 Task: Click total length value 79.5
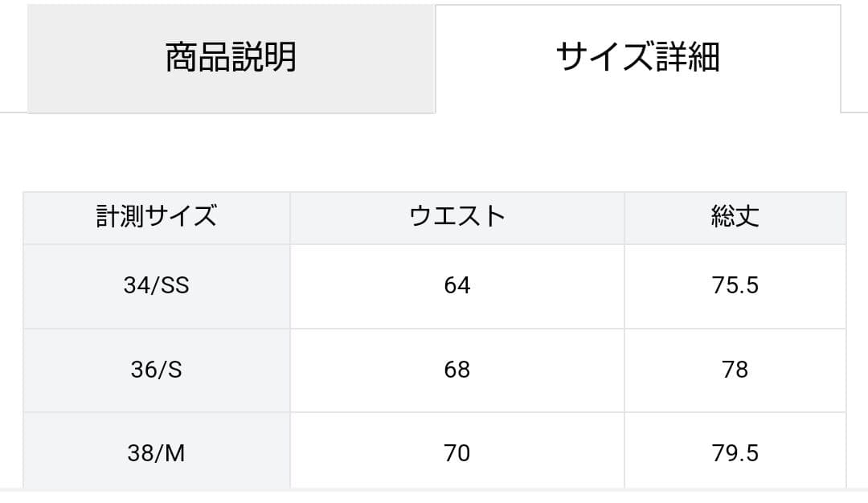coord(735,453)
